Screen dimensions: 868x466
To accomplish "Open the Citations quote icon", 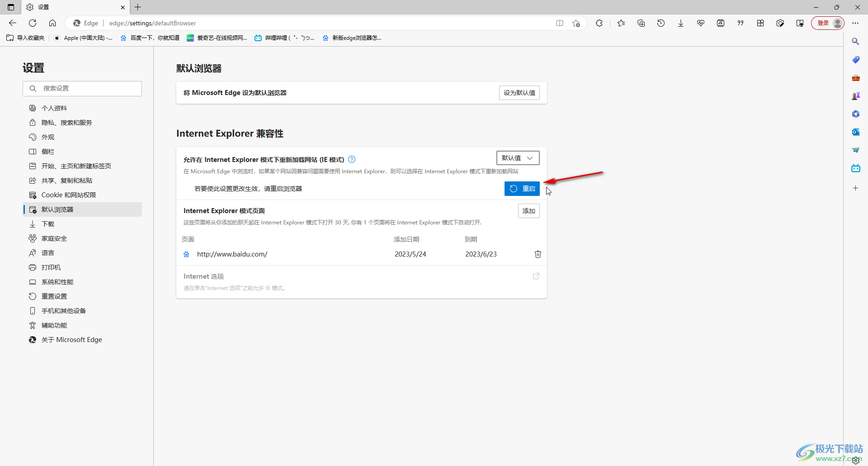I will pyautogui.click(x=741, y=23).
